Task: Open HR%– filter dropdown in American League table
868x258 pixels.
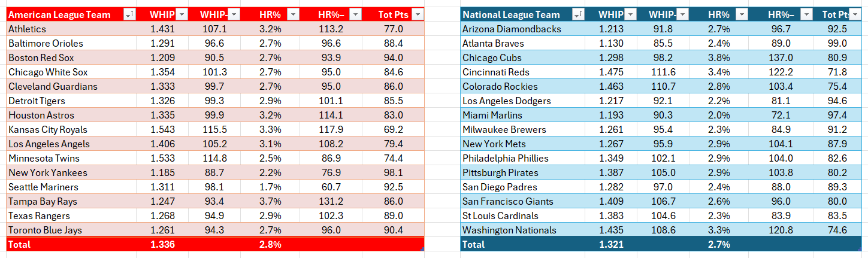Action: pyautogui.click(x=355, y=15)
